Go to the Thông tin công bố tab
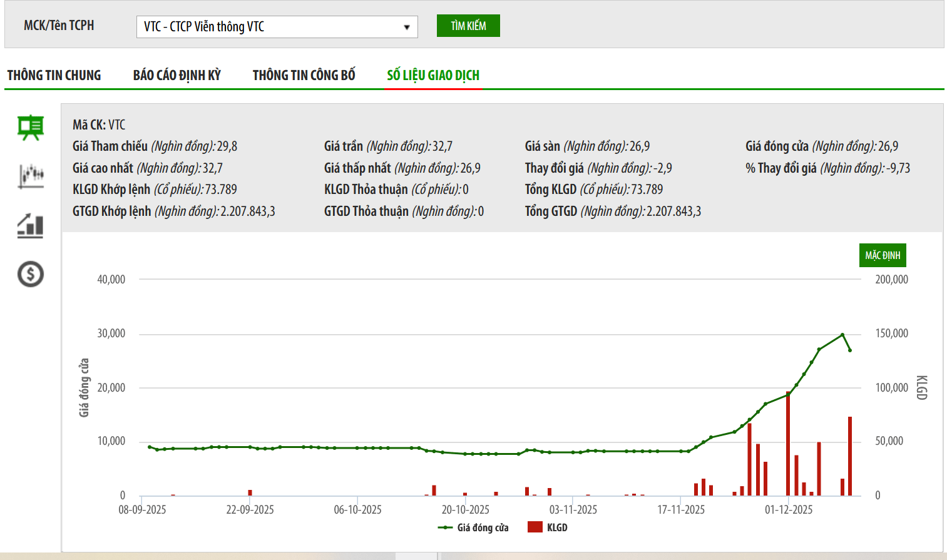947x560 pixels. point(304,75)
